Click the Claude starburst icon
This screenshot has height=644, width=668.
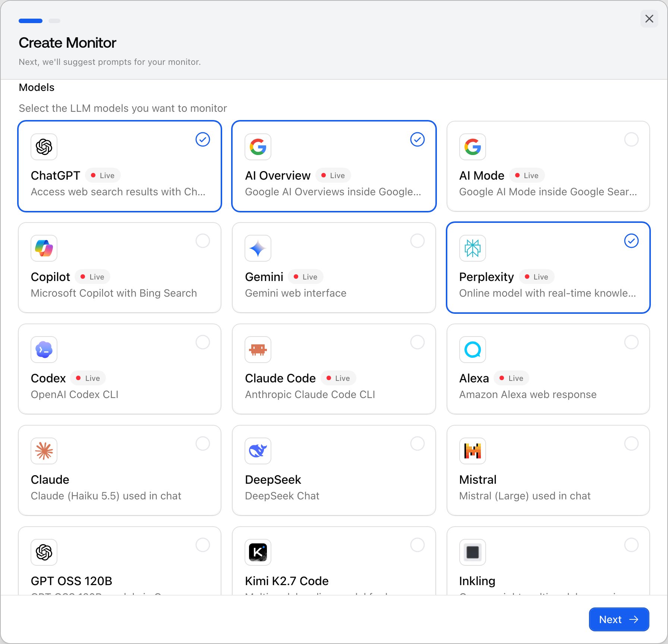[44, 451]
